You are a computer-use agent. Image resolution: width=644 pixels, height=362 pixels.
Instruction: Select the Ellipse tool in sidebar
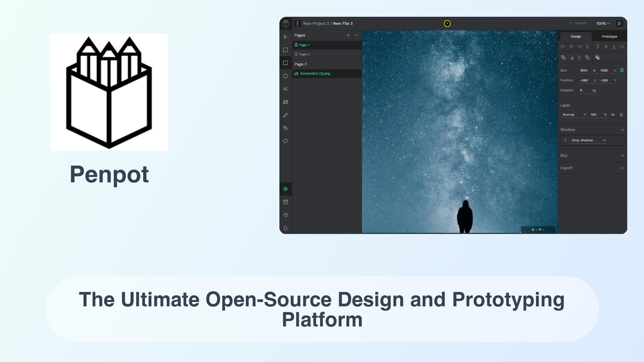(285, 75)
